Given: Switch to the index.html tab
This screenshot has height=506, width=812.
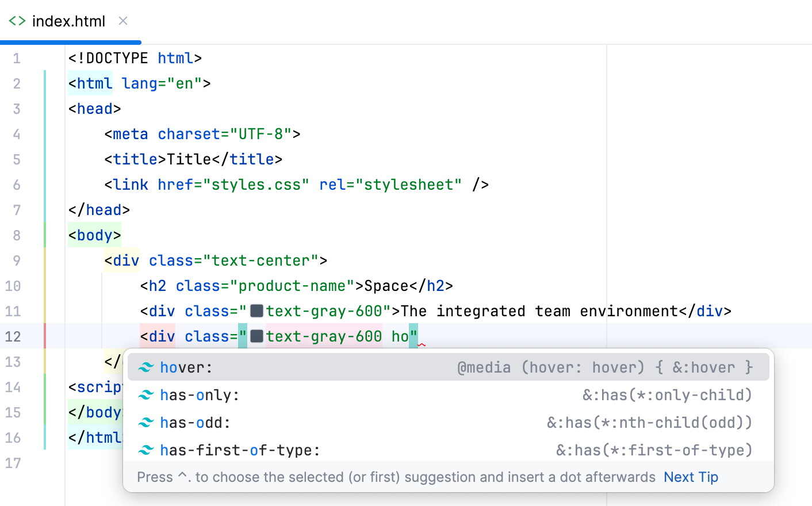Looking at the screenshot, I should [x=69, y=21].
